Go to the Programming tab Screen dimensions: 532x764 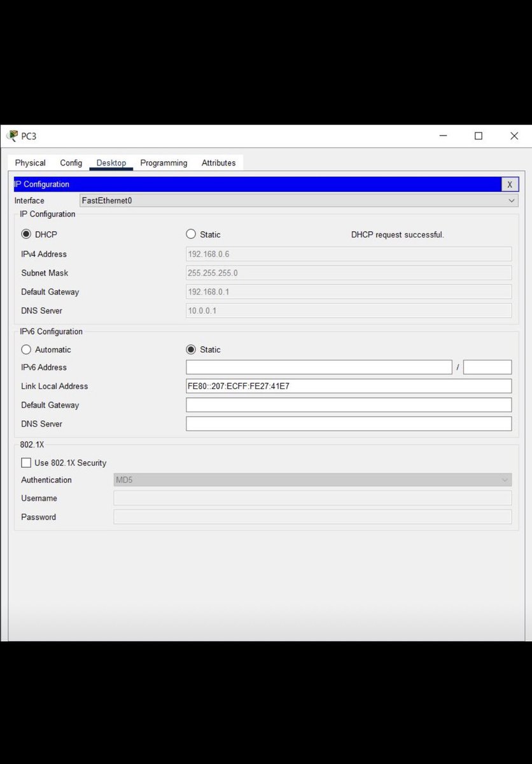pos(164,163)
